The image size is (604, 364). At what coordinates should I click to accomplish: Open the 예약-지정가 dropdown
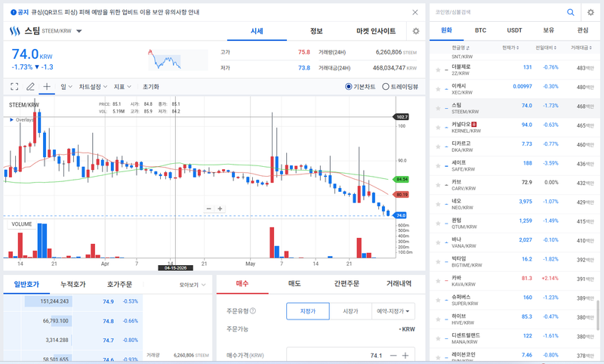[393, 311]
